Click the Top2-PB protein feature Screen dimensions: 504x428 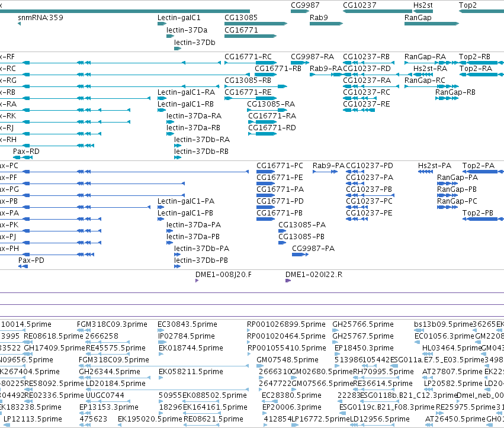(x=483, y=219)
